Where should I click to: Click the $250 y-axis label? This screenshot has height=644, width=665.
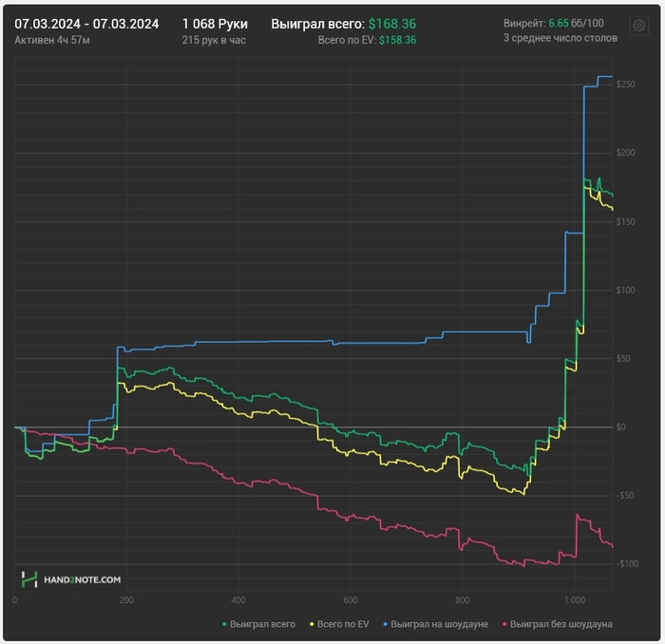tap(625, 85)
